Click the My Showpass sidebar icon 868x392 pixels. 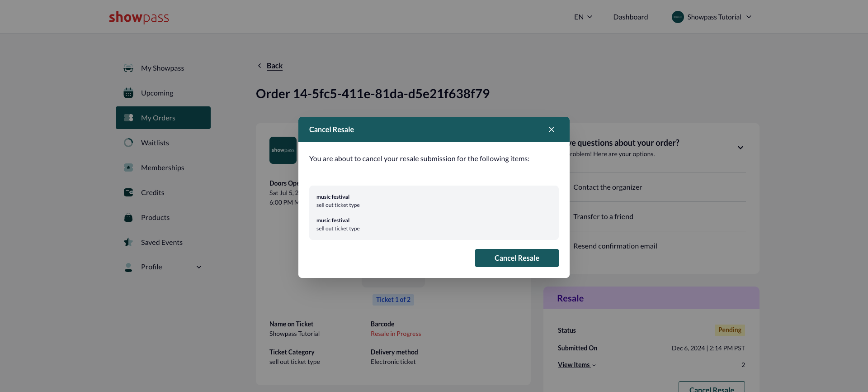click(x=128, y=68)
